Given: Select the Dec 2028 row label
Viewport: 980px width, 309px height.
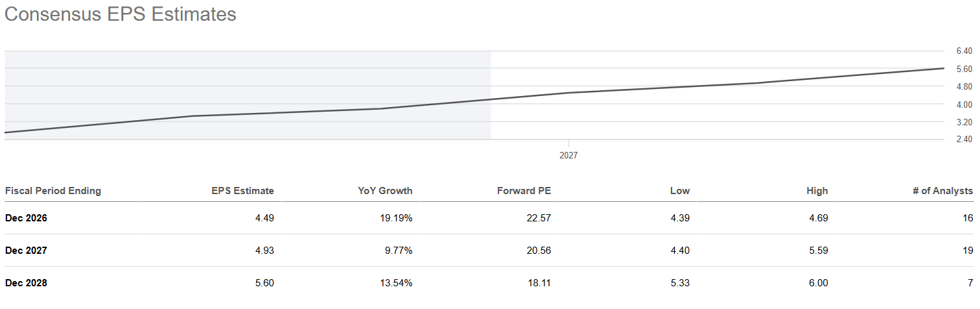Looking at the screenshot, I should (x=26, y=283).
